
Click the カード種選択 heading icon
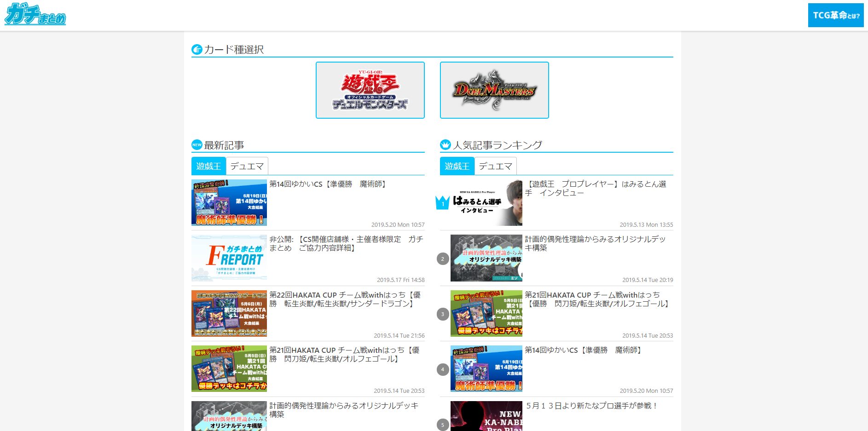click(x=197, y=49)
